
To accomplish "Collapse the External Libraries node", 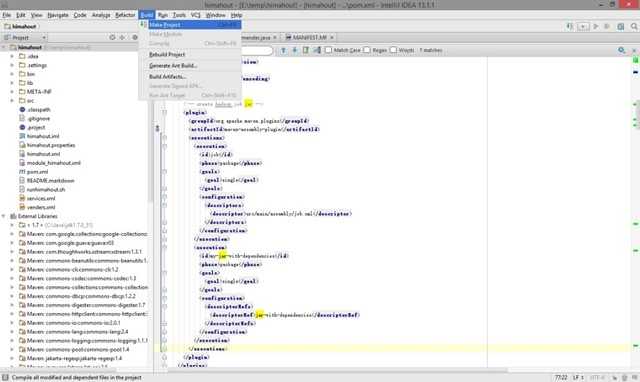I will [4, 216].
